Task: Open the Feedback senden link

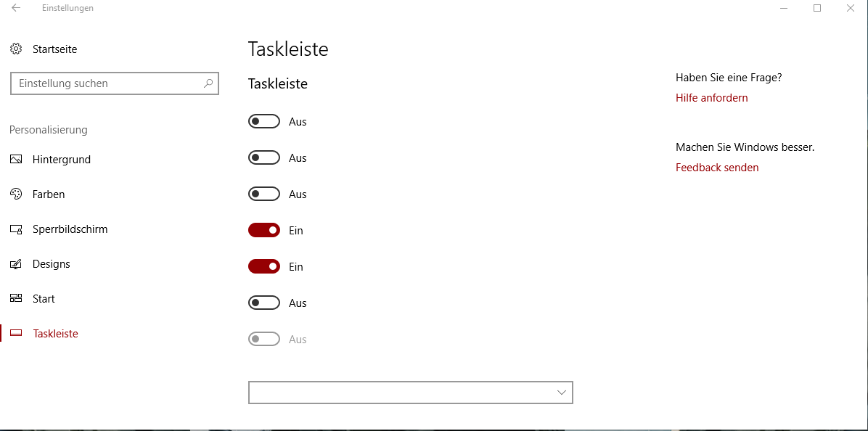Action: [717, 168]
